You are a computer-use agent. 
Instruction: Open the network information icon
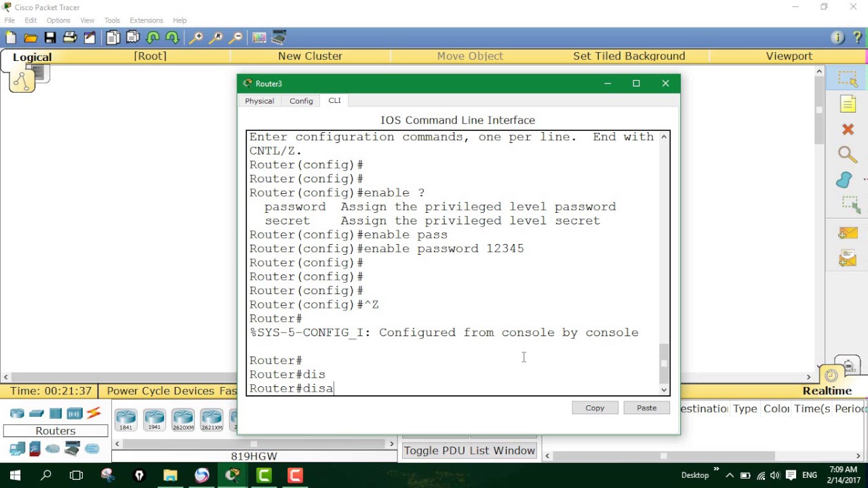click(x=837, y=38)
